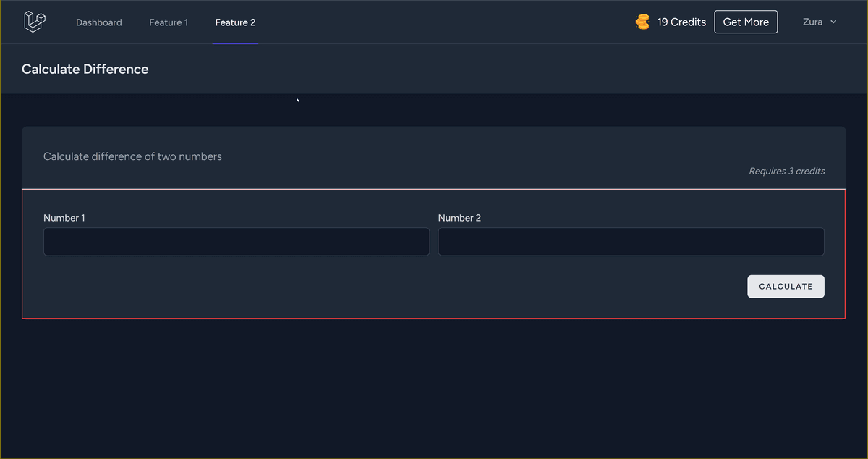Focus the Number 1 input field
This screenshot has width=868, height=459.
click(237, 242)
